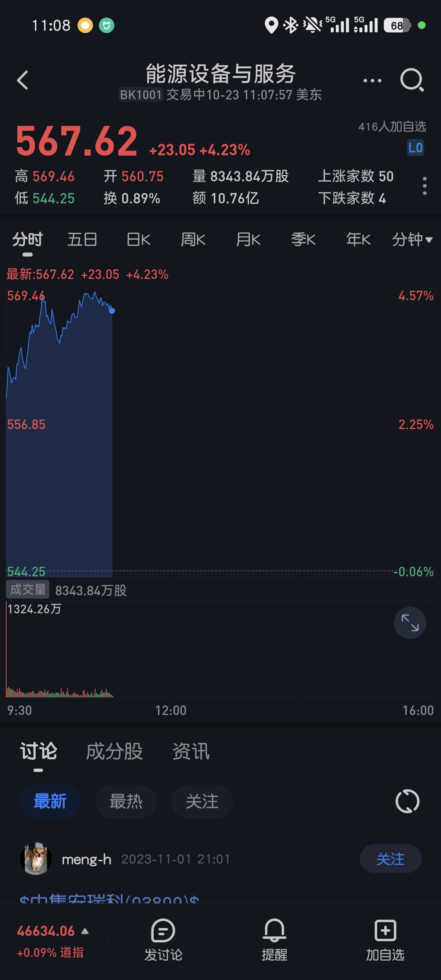Expand more quote details via vertical dots
The image size is (441, 980).
424,186
